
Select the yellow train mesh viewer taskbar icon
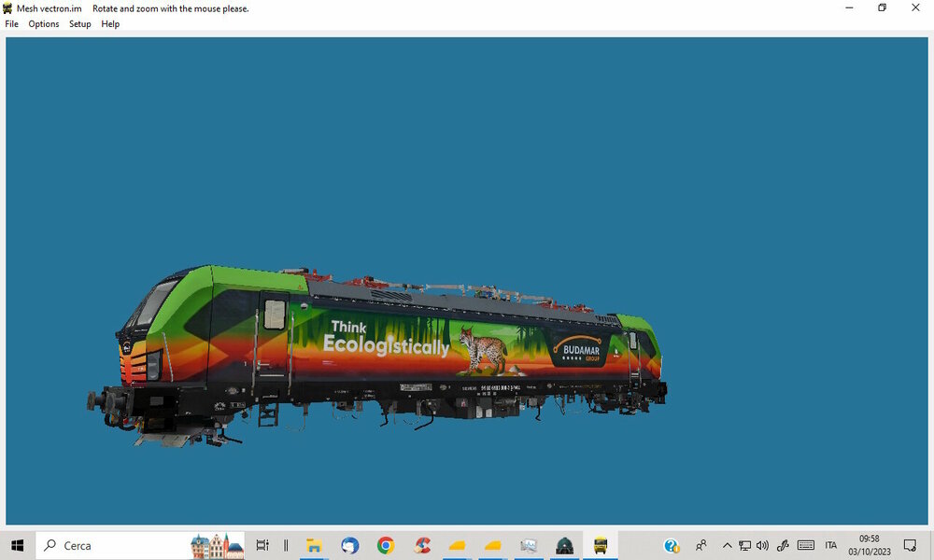[601, 545]
